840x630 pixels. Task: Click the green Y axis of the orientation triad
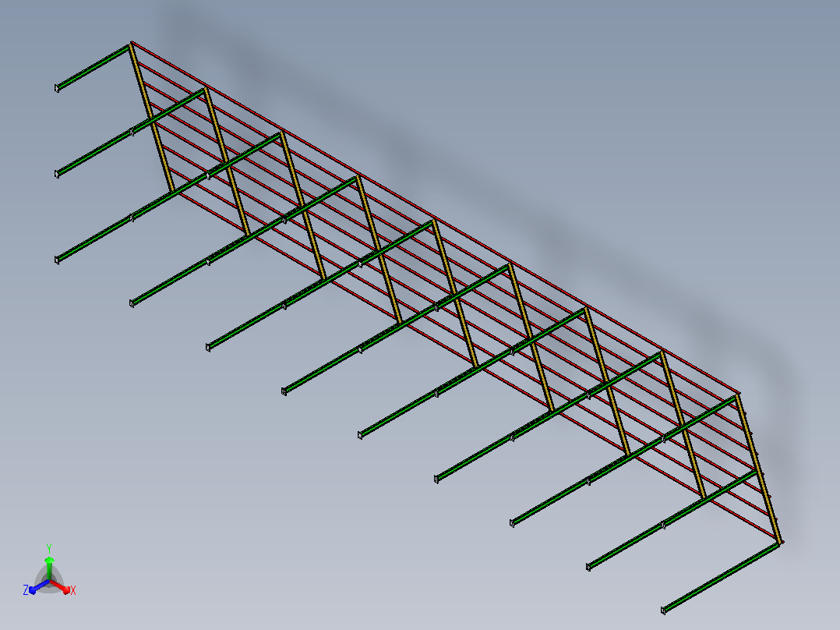click(49, 568)
